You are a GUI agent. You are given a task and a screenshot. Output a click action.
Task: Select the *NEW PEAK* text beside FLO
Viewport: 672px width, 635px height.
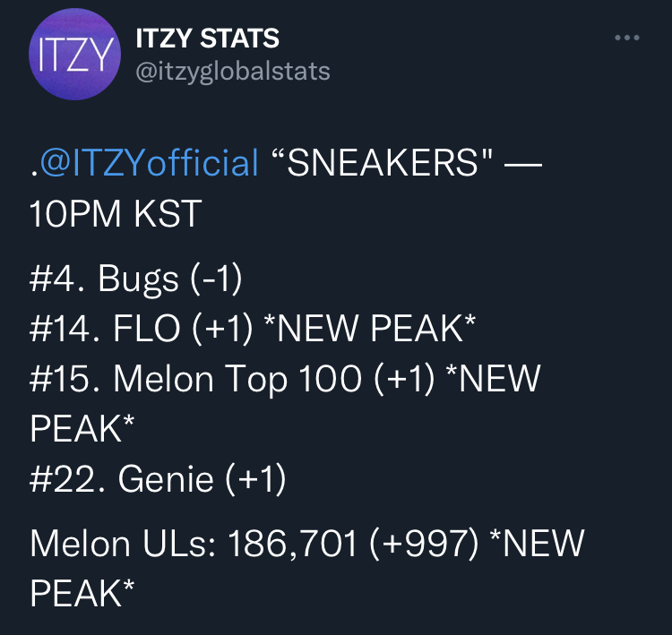(x=370, y=328)
